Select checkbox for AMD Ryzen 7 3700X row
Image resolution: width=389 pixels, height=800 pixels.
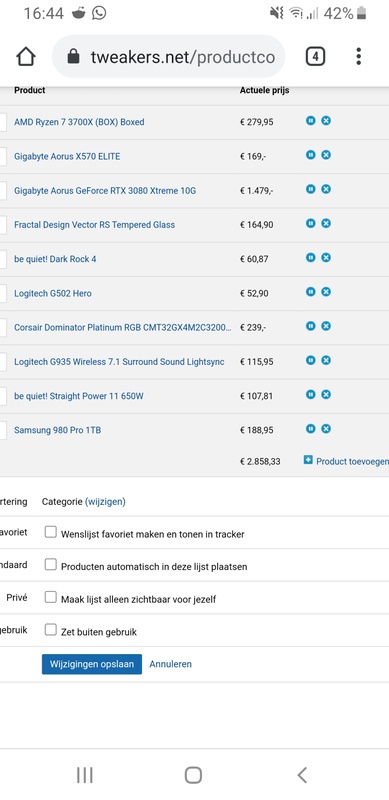tap(3, 122)
